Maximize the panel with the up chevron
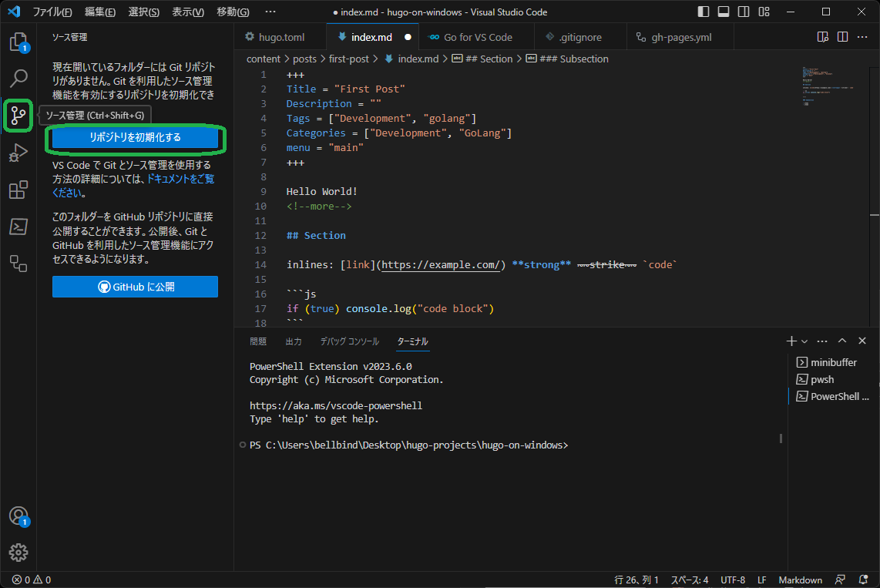This screenshot has height=588, width=880. [x=841, y=341]
